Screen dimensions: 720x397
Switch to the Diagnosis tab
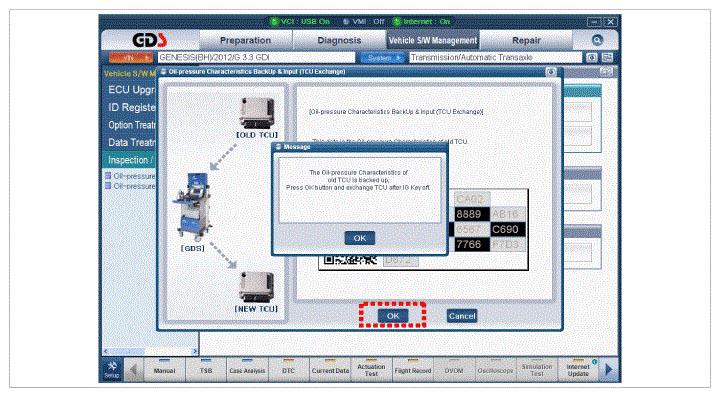[x=339, y=40]
